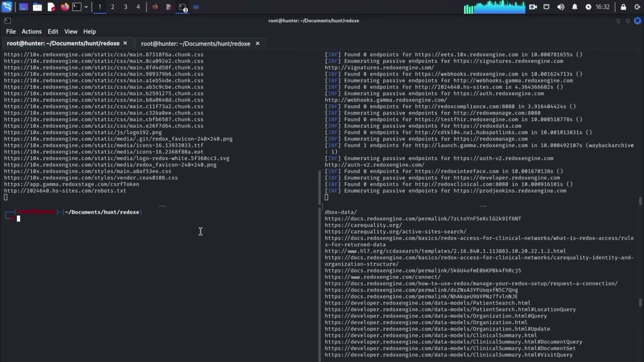Open the notifications bell icon

(x=575, y=7)
